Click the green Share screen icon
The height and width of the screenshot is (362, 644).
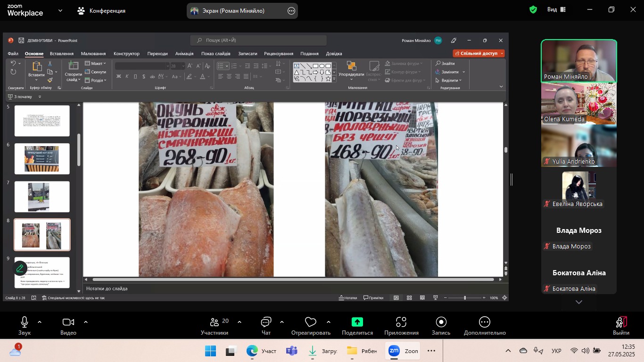point(357,322)
